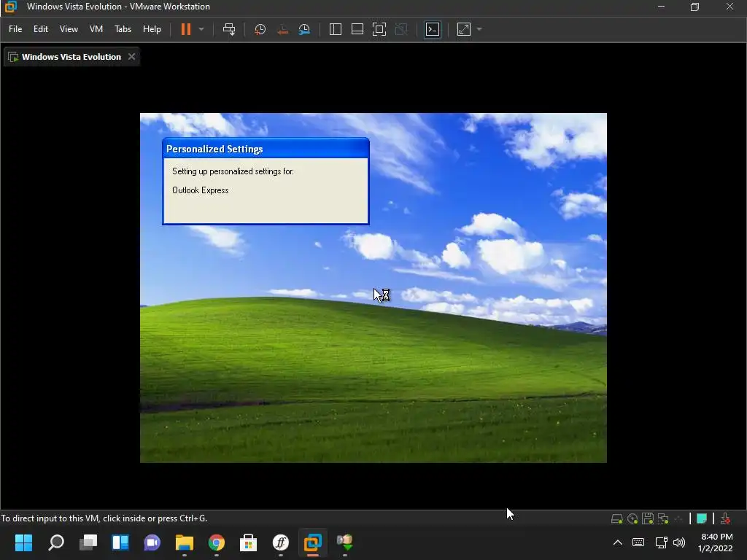Open Teams Chat from taskbar
Screen dimensions: 747x560
(x=152, y=542)
